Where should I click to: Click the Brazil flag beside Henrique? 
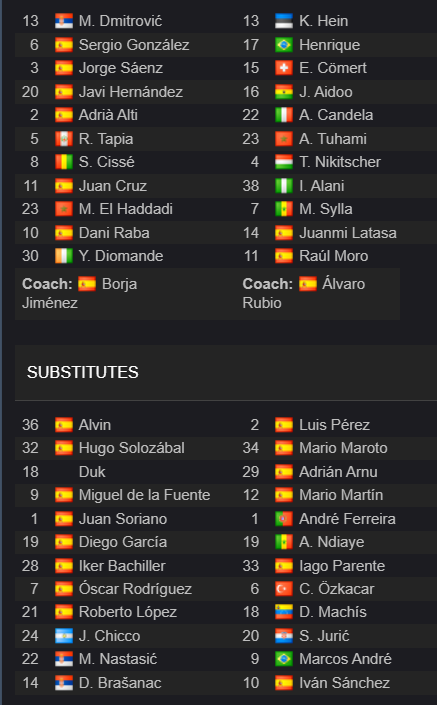coord(284,45)
